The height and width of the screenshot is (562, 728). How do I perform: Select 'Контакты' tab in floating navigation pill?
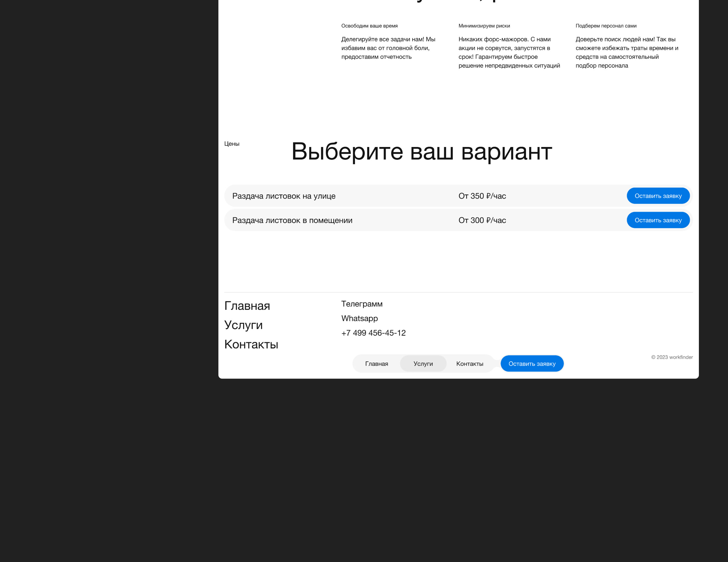(x=469, y=363)
